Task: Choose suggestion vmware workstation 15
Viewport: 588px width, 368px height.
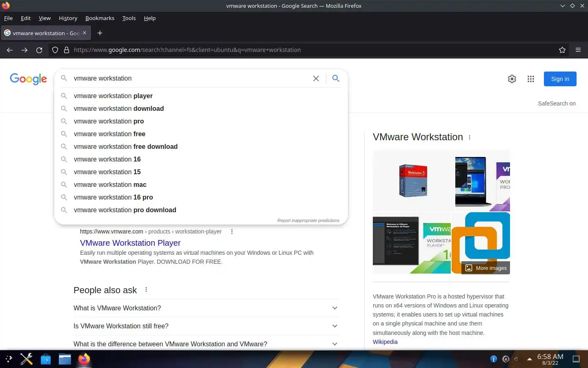Action: (201, 172)
